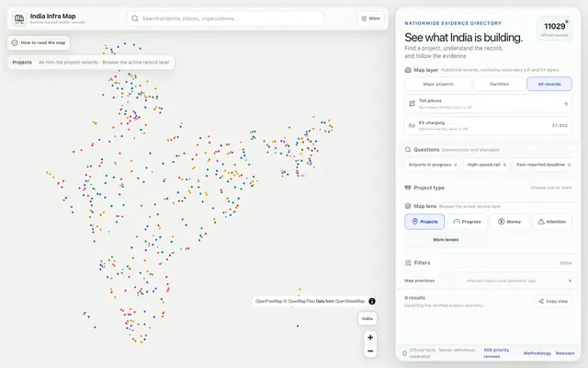Click the Official facts shield icon in footer

[x=404, y=353]
